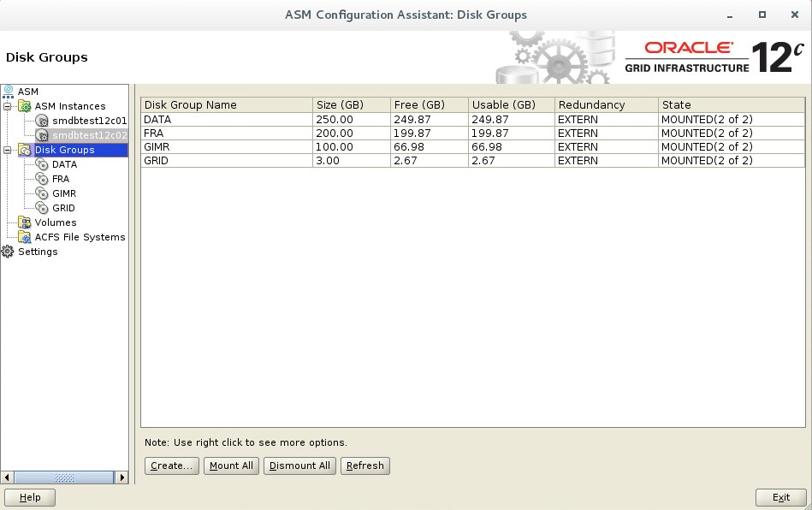Sort by Free (GB) column header
Screen dimensions: 812x510
[x=430, y=104]
